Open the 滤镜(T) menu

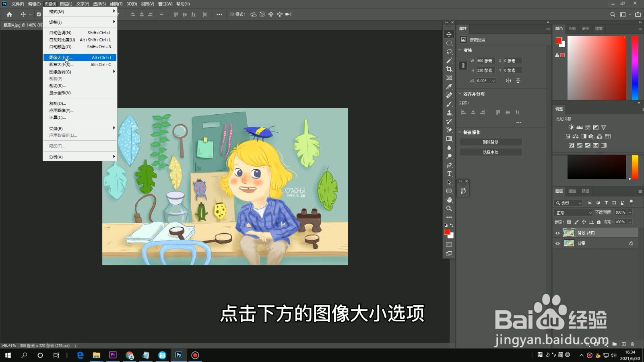tap(116, 4)
